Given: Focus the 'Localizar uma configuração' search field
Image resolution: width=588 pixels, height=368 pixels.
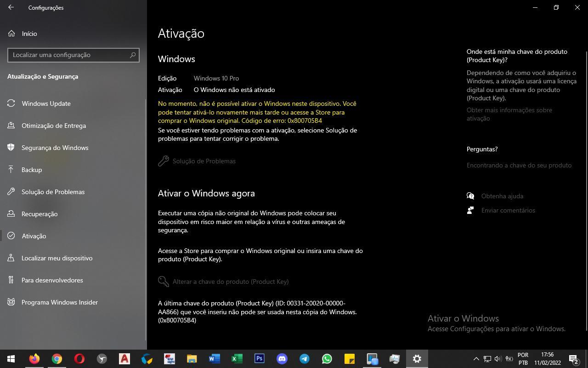Looking at the screenshot, I should point(73,55).
